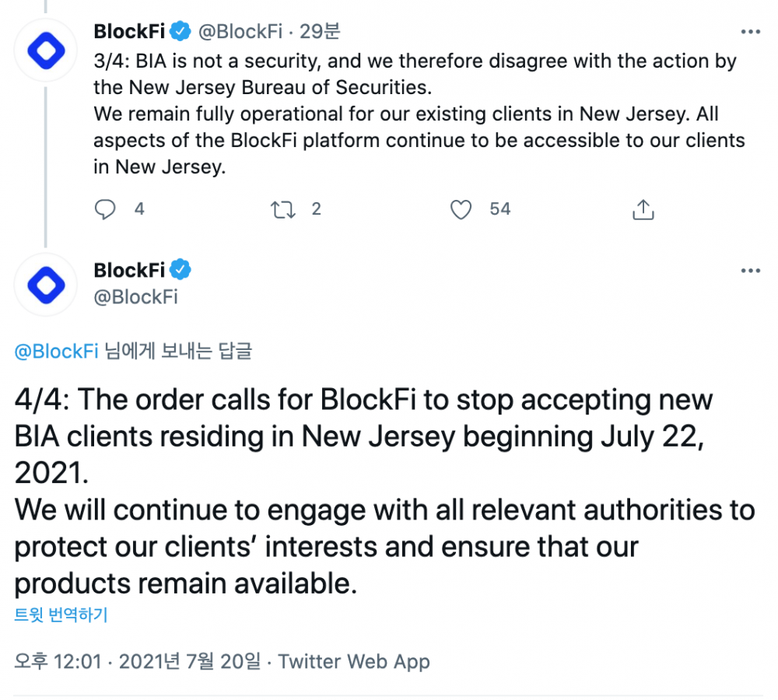Open the three-dot menu on the 3/4 tweet

tap(750, 32)
